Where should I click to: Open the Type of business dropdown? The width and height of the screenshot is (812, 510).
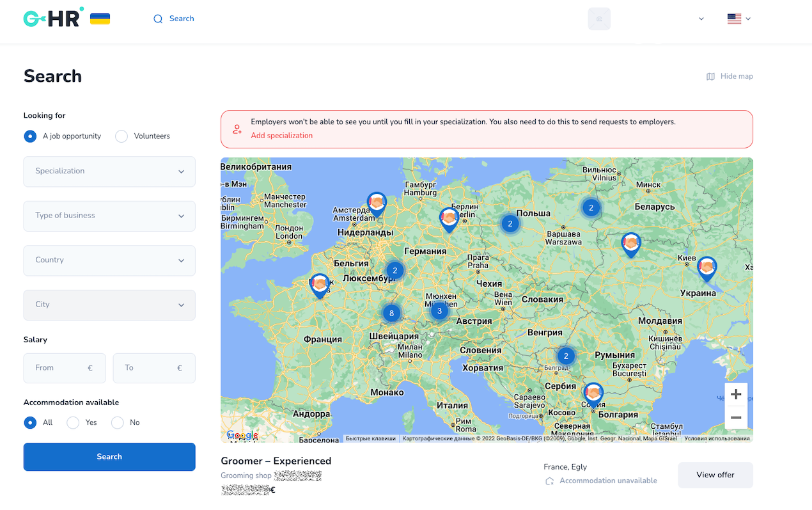pyautogui.click(x=109, y=216)
